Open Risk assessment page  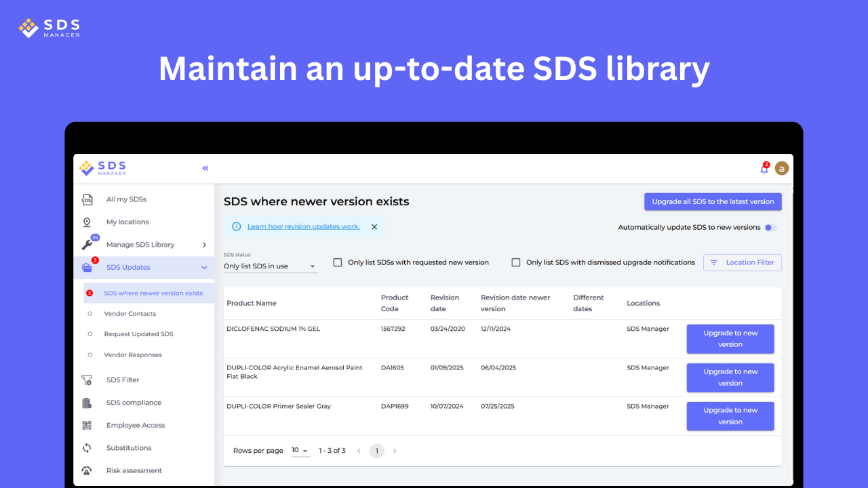(x=134, y=471)
